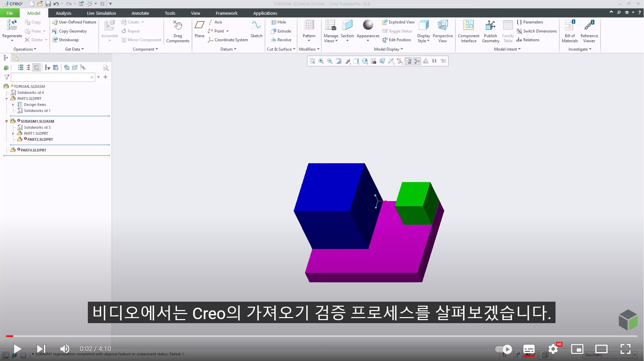Click Copy Geometry button
This screenshot has height=361, width=644.
click(70, 31)
